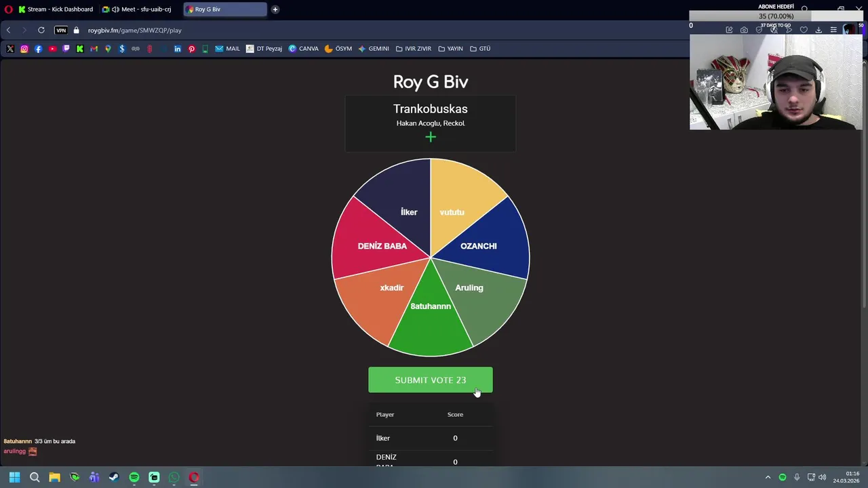Show hidden system tray icons

pos(768,477)
